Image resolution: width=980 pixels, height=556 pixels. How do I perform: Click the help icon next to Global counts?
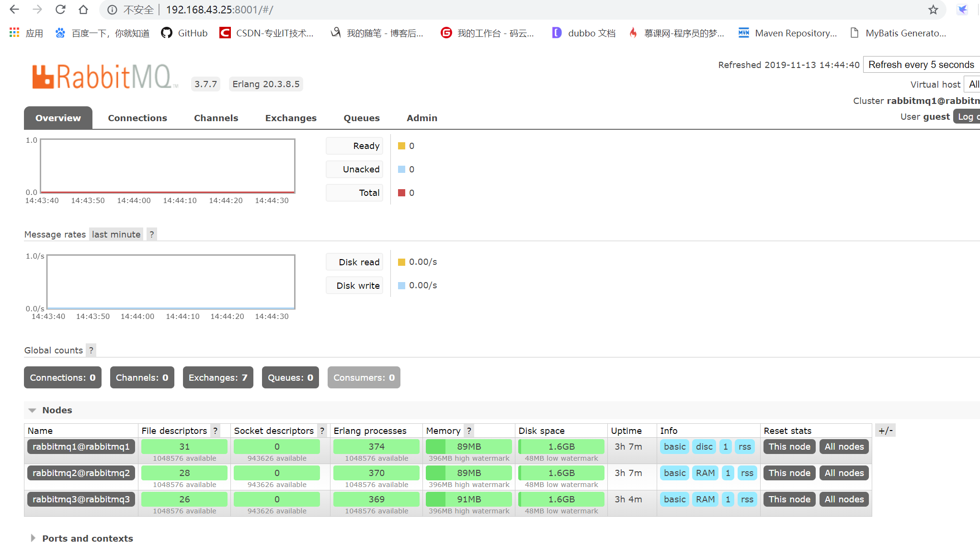click(91, 350)
